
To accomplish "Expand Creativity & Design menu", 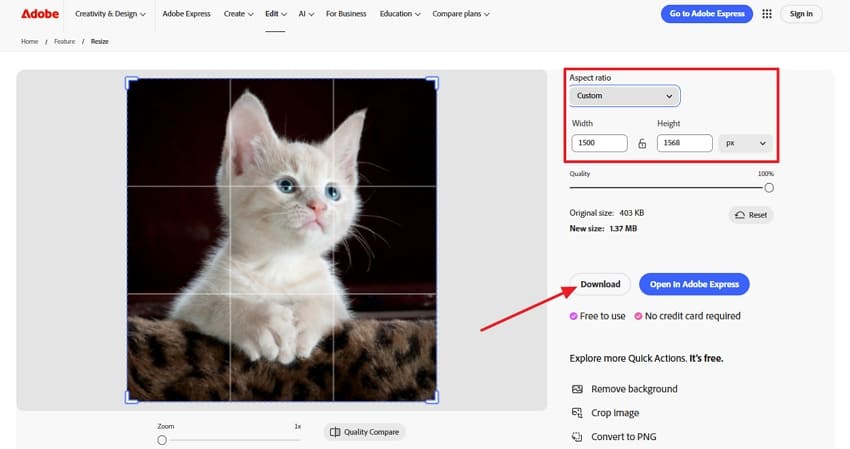I will coord(110,14).
